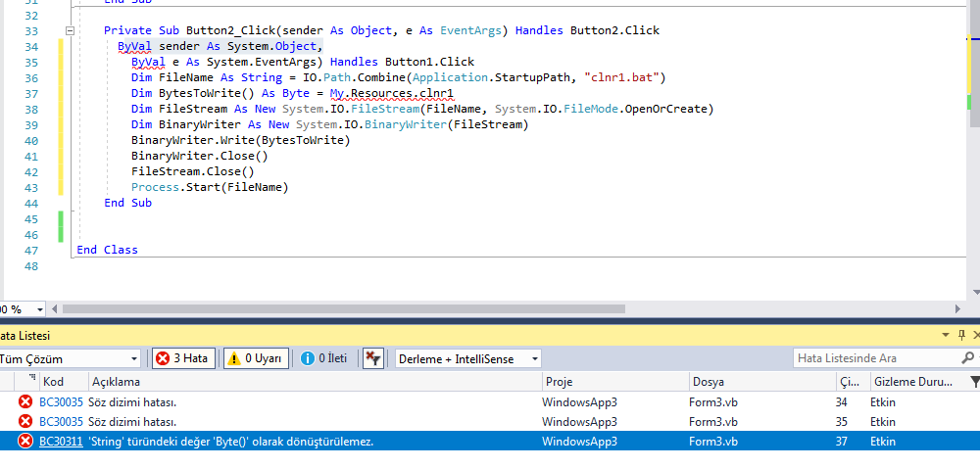The height and width of the screenshot is (469, 980).
Task: Click the vertical scrollbar down arrow
Action: [x=976, y=292]
